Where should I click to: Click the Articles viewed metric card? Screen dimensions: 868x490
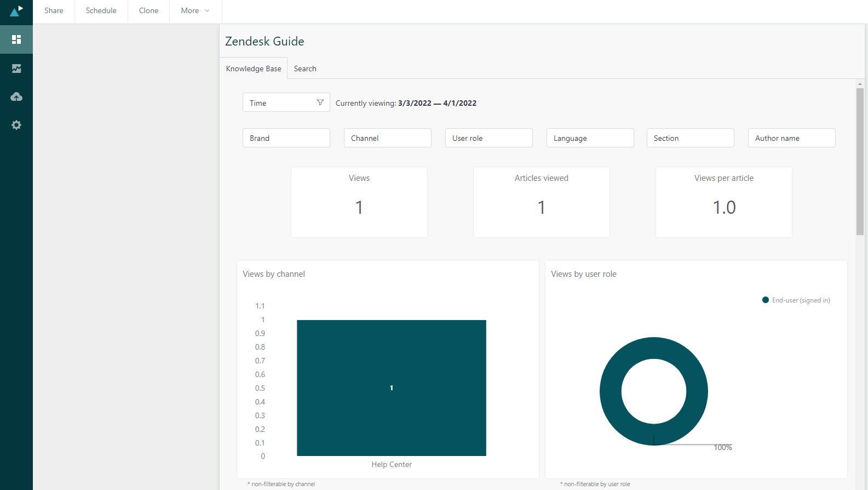542,202
